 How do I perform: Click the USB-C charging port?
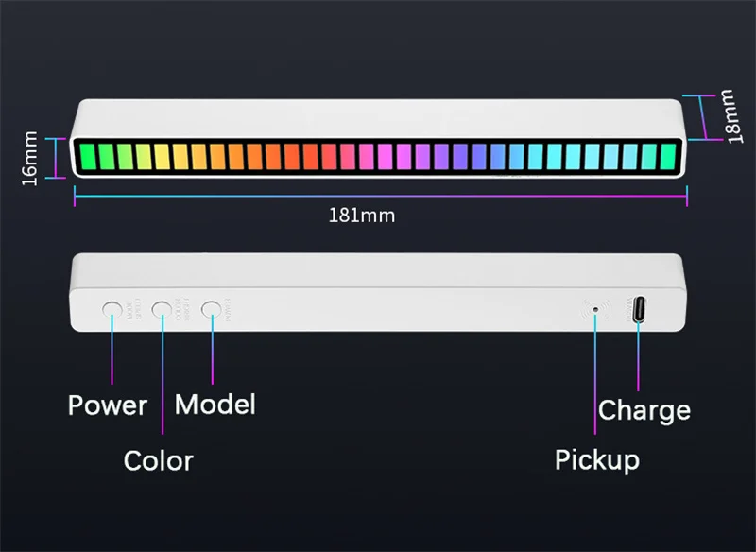point(639,309)
